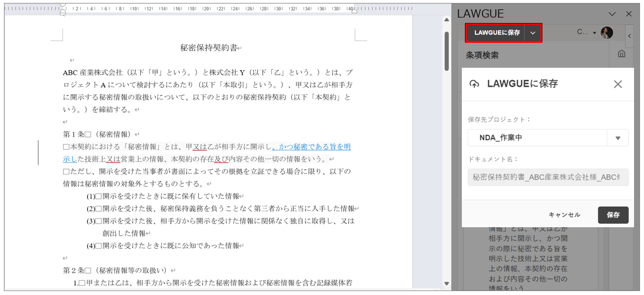644x295 pixels.
Task: Close the LAWGUE task pane
Action: pos(629,14)
